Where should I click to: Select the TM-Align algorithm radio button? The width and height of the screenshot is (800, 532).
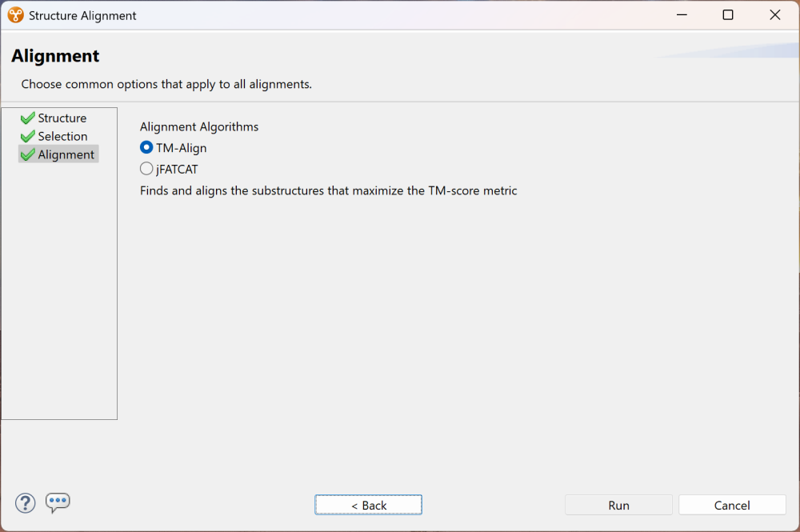point(146,147)
